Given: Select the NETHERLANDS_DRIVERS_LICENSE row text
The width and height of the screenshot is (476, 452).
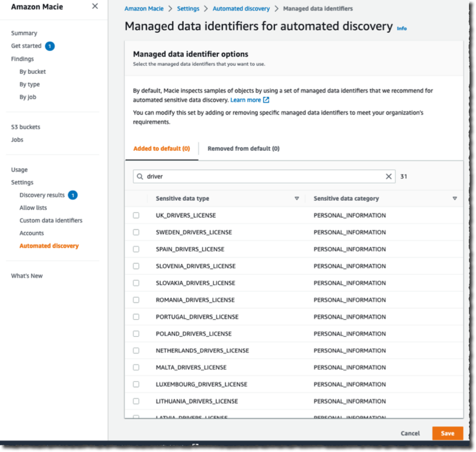Looking at the screenshot, I should [x=202, y=350].
